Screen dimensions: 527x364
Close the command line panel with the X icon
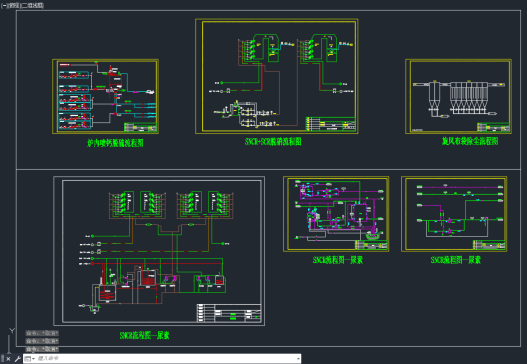pyautogui.click(x=9, y=359)
